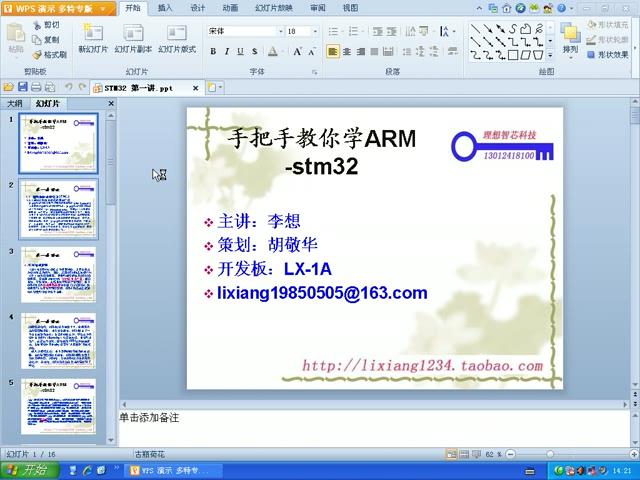Apply text shadow with the S icon
The image size is (640, 480).
coord(255,51)
